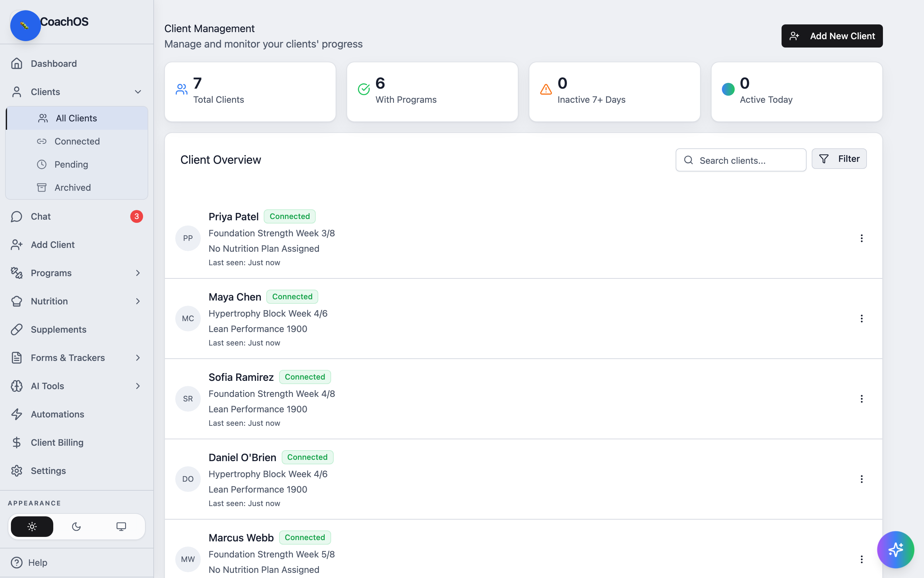
Task: Open Sofia Ramirez's three-dot menu
Action: pos(861,399)
